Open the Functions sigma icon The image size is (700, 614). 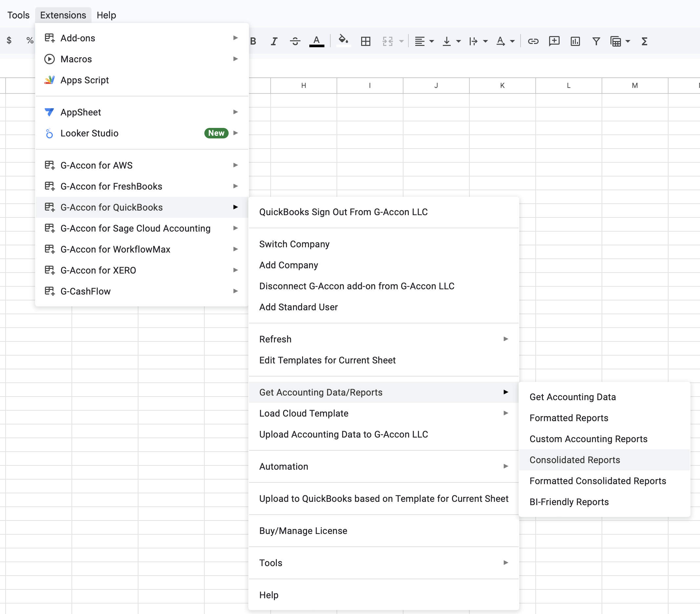click(x=644, y=41)
